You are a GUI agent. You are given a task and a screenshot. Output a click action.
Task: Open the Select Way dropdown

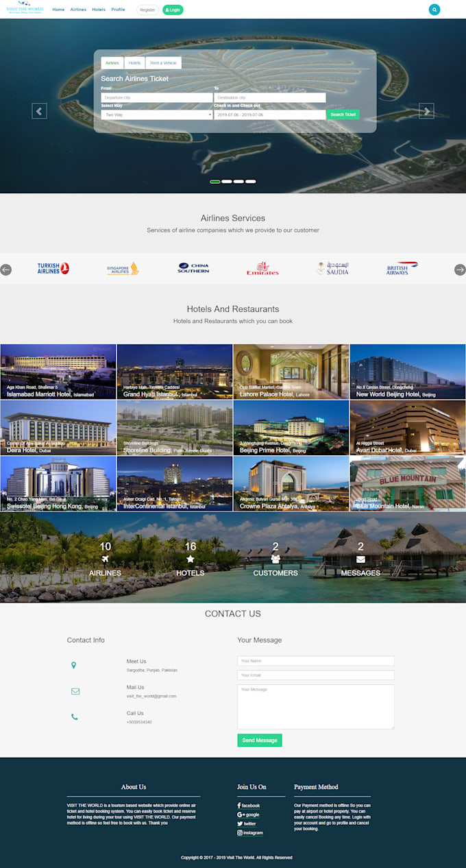point(157,114)
